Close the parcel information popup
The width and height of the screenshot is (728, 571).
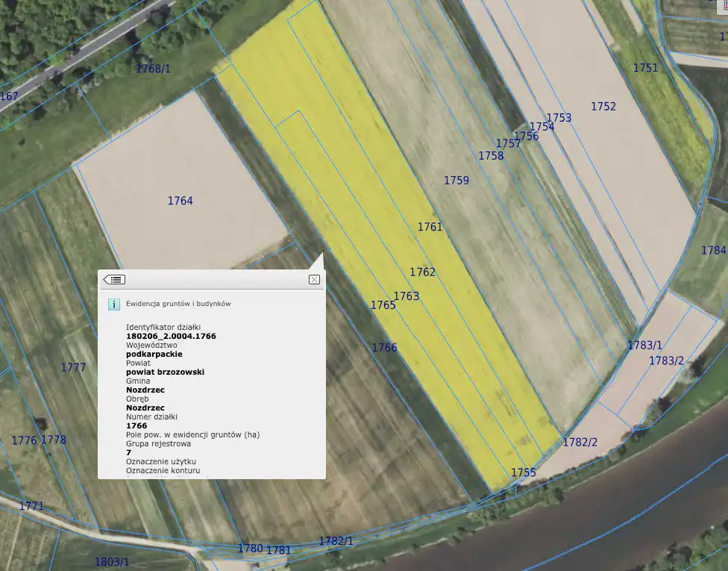tap(314, 279)
